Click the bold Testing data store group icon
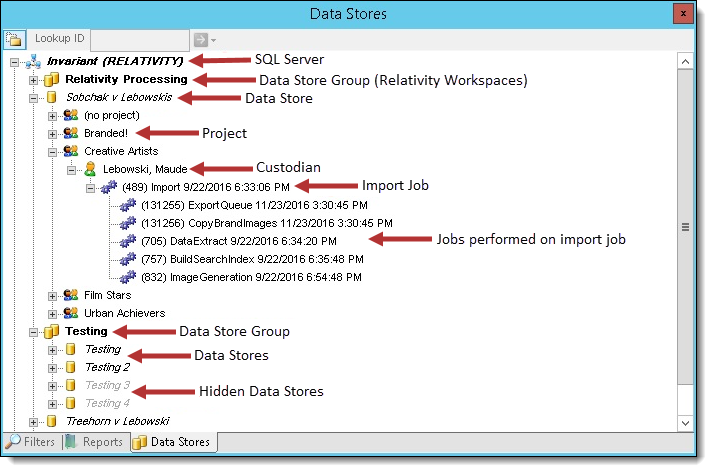712x472 pixels. click(51, 331)
